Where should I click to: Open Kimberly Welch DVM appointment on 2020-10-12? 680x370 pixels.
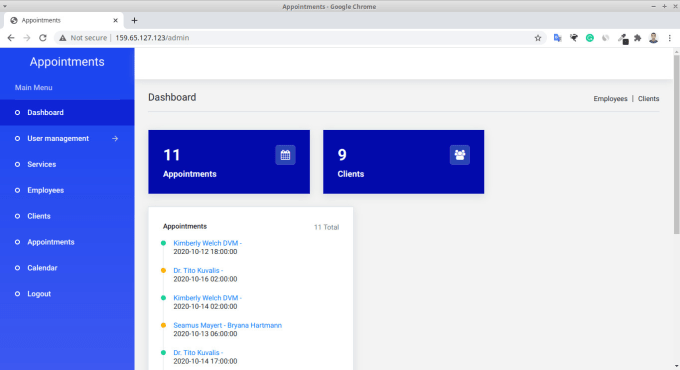point(207,243)
